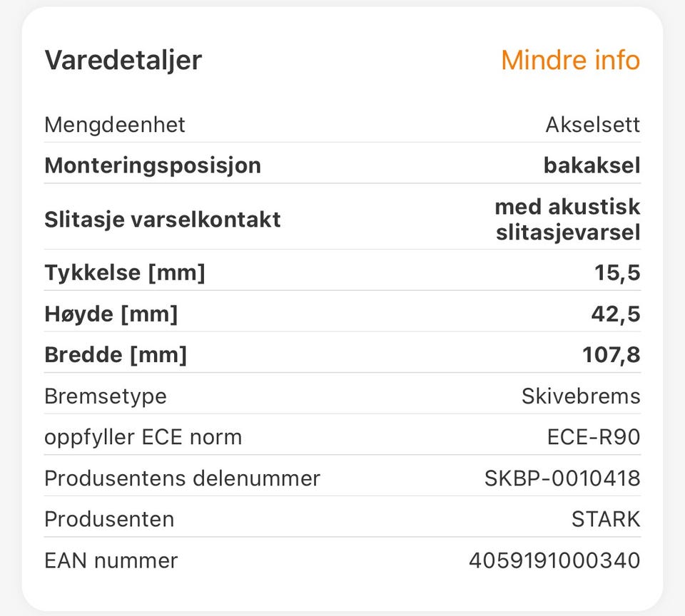Select the 107,8 width value
Image resolution: width=685 pixels, height=616 pixels.
[612, 355]
